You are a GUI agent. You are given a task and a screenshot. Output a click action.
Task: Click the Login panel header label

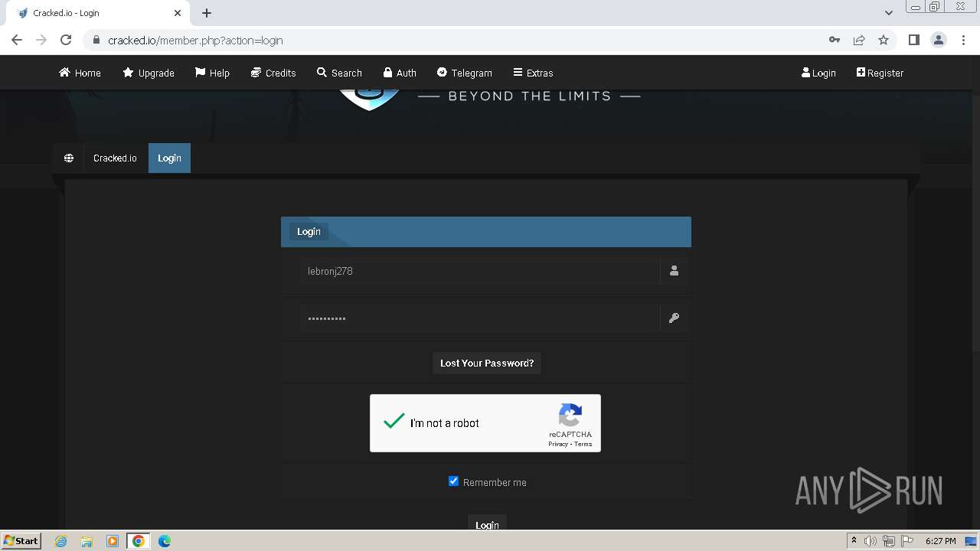309,231
